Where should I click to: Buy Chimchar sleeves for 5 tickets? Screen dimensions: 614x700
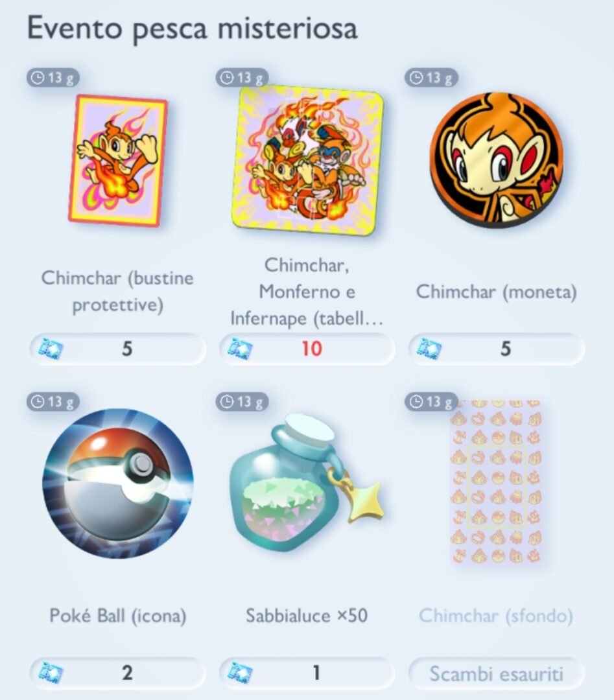pos(118,349)
